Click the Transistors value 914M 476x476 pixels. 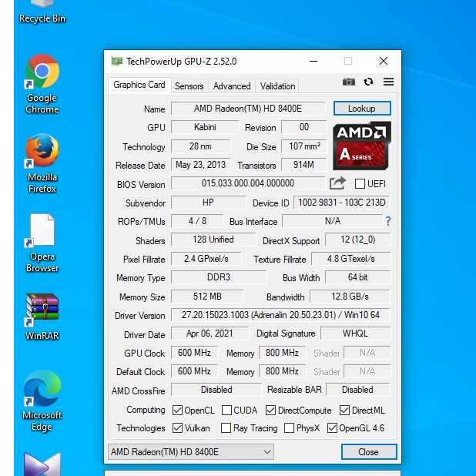pyautogui.click(x=304, y=165)
